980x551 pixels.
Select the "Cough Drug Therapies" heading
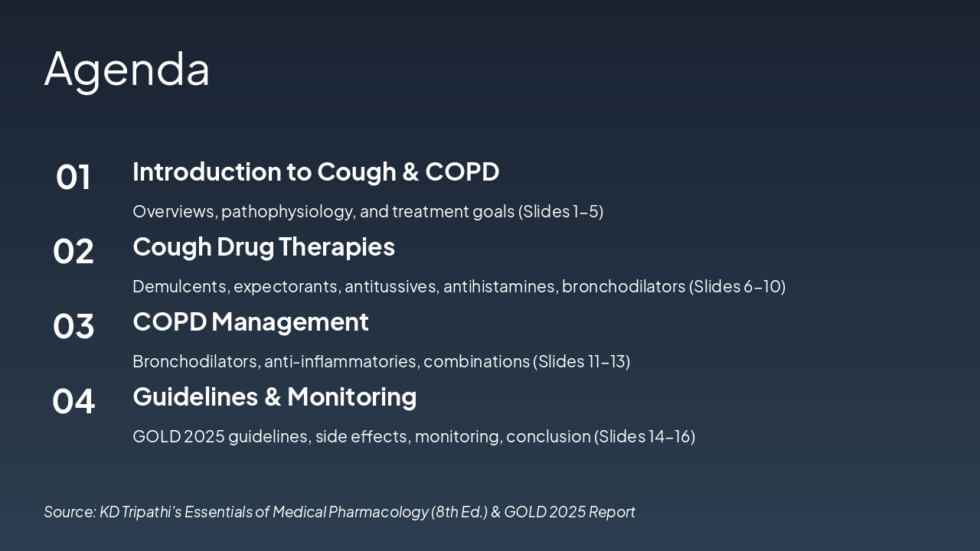(263, 246)
